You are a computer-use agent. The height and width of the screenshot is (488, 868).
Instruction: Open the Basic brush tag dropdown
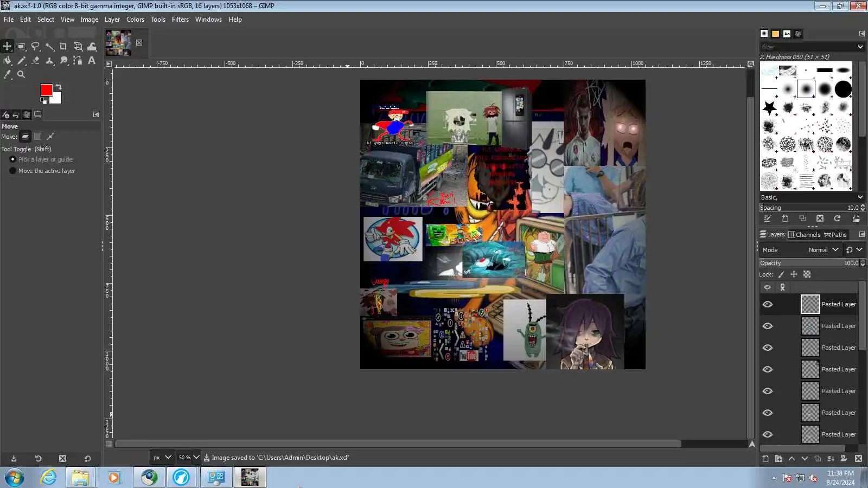(812, 197)
